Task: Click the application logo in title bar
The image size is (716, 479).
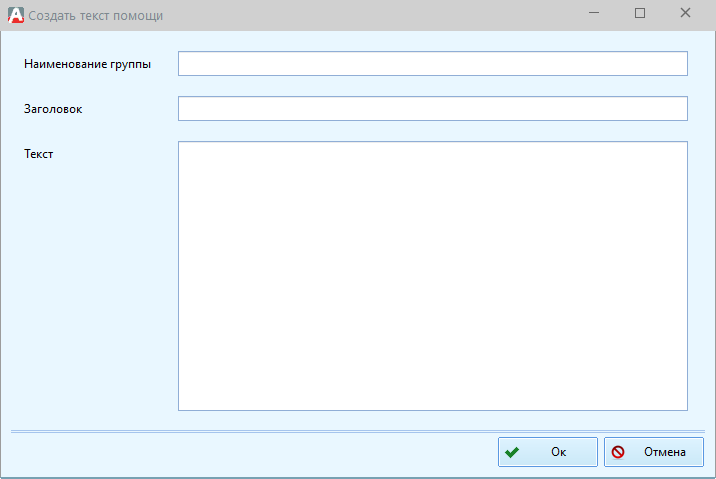Action: pyautogui.click(x=16, y=15)
